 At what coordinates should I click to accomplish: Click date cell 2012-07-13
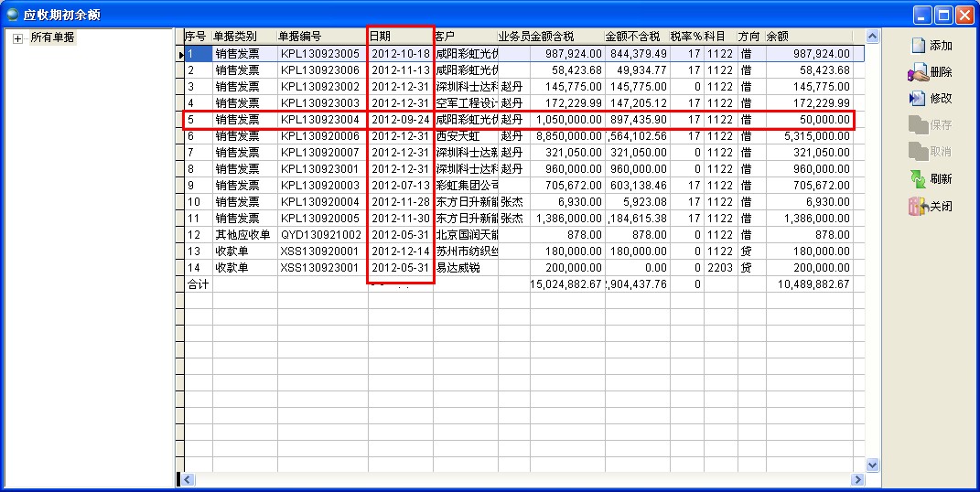401,186
